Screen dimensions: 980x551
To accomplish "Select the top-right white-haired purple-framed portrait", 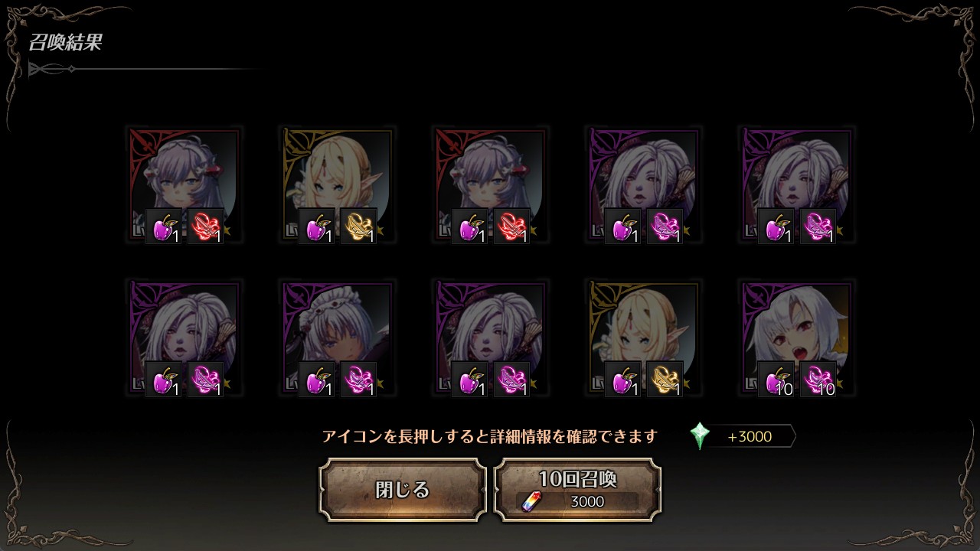I will click(x=797, y=184).
